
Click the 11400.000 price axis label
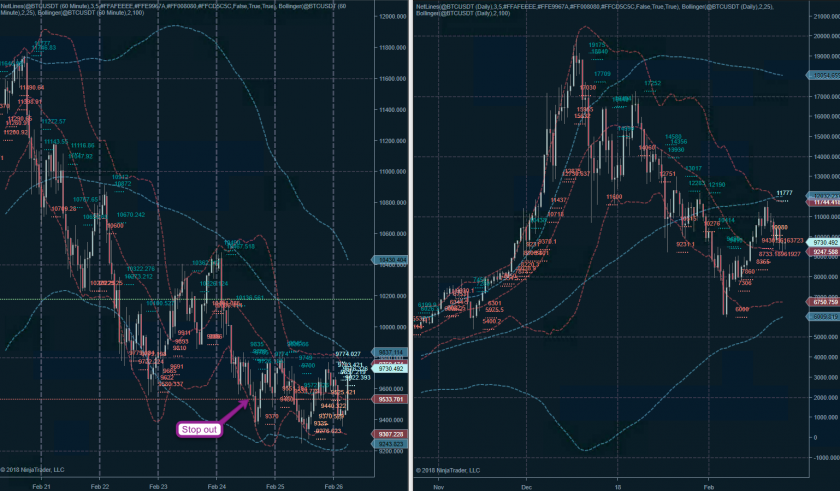(x=393, y=110)
